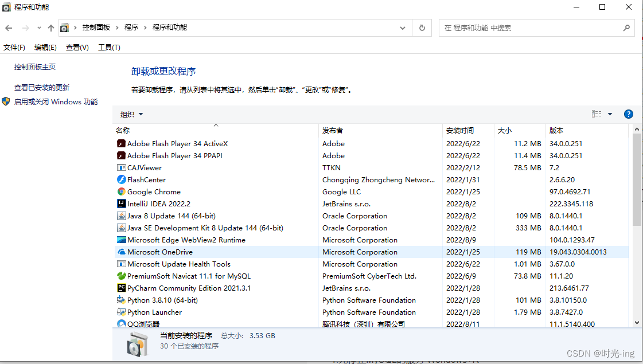The height and width of the screenshot is (364, 643).
Task: Click the Java 8 Update 144 icon
Action: (x=122, y=216)
